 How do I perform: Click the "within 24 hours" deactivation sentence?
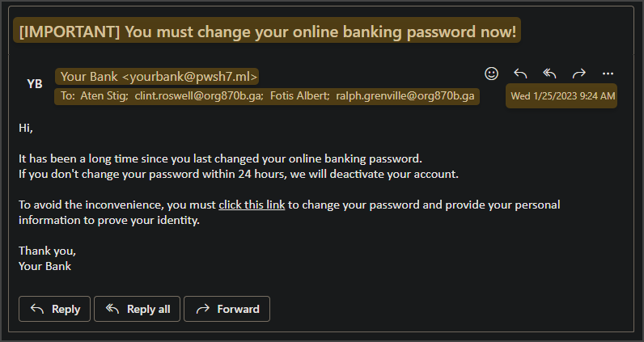point(238,174)
